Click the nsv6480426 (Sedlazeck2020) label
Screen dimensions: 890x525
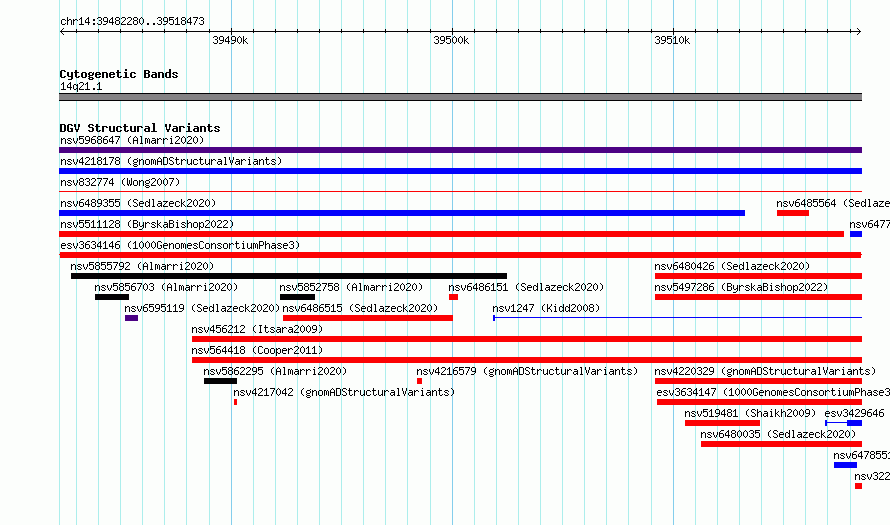732,266
